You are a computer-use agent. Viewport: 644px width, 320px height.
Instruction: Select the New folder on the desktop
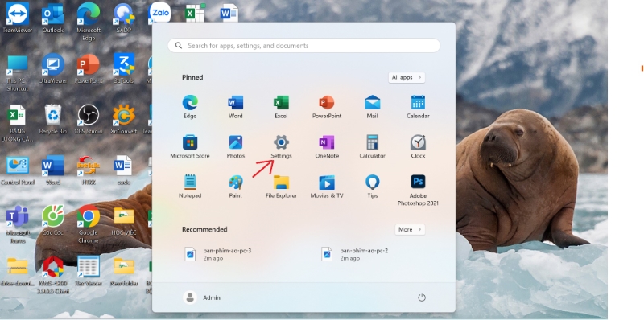click(x=124, y=271)
